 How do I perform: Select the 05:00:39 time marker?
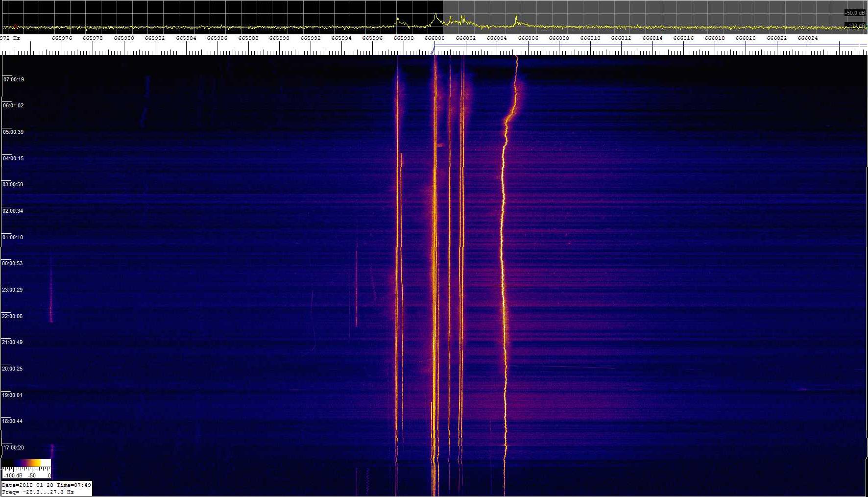(x=13, y=132)
